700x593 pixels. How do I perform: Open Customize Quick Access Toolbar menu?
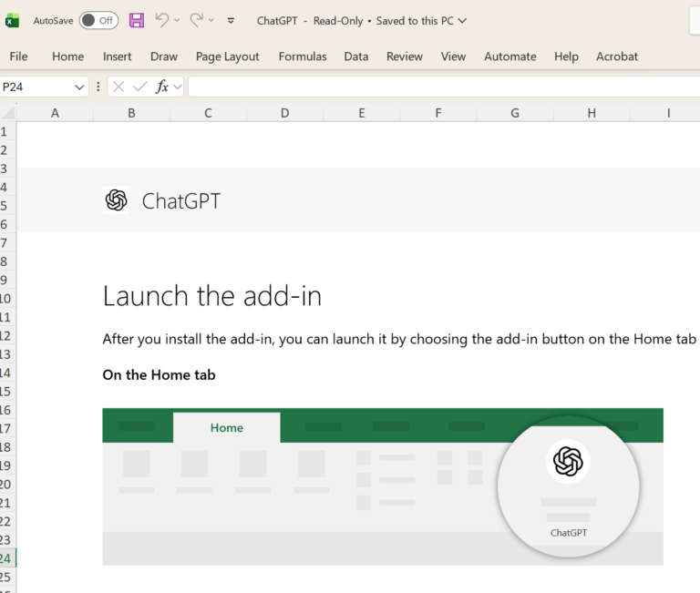(x=231, y=21)
